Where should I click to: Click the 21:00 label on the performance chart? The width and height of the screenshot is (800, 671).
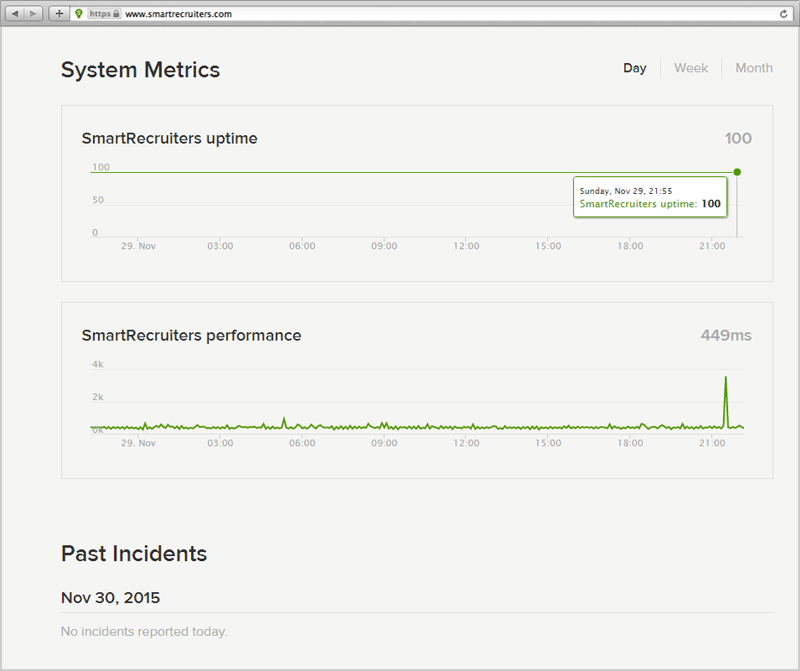(712, 443)
